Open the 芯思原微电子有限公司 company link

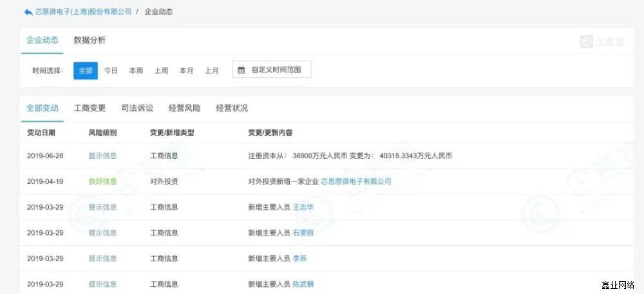point(355,181)
